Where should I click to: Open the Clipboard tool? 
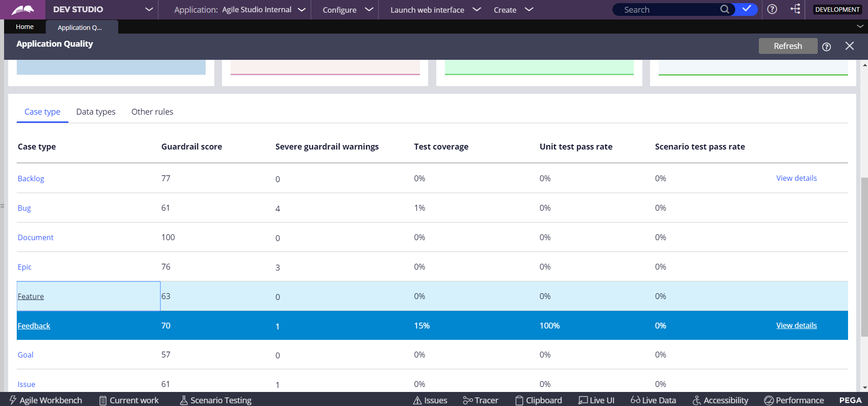pos(539,400)
